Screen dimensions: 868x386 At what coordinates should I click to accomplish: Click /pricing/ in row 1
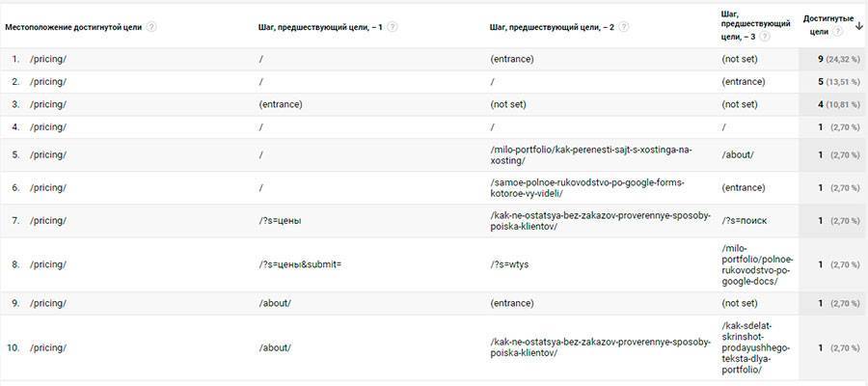click(48, 59)
